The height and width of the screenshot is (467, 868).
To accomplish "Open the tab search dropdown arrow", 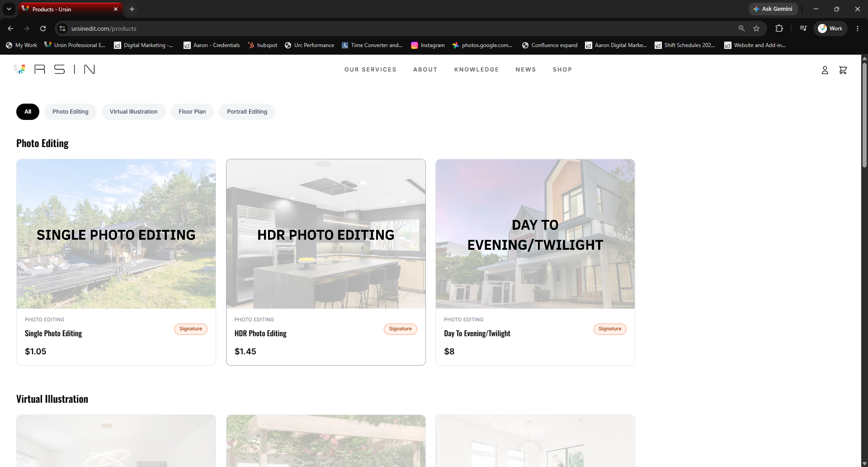I will [9, 9].
